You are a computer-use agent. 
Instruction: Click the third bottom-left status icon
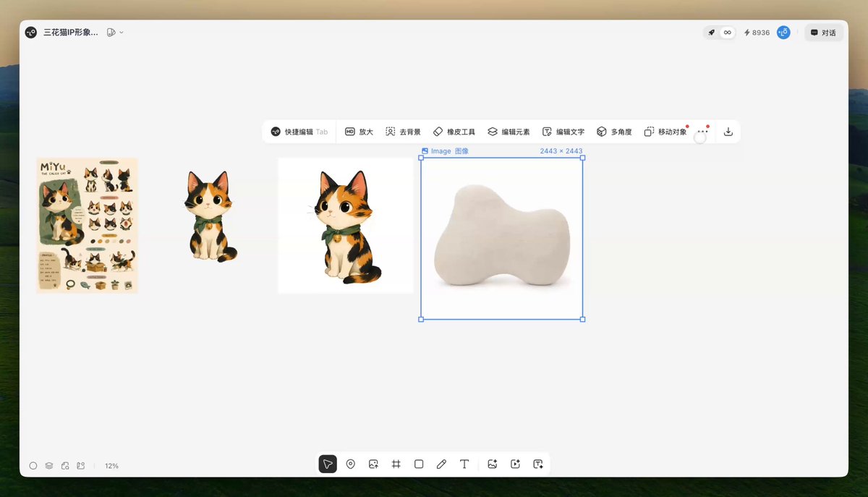(65, 466)
